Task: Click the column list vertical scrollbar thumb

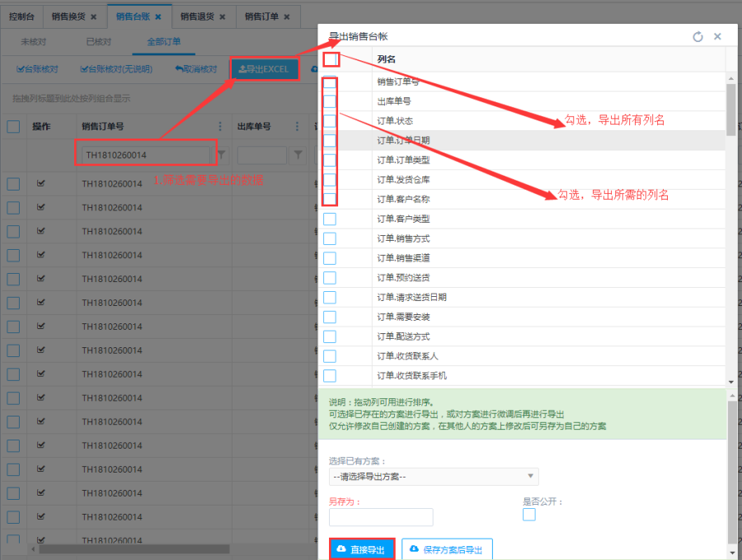Action: [x=730, y=107]
